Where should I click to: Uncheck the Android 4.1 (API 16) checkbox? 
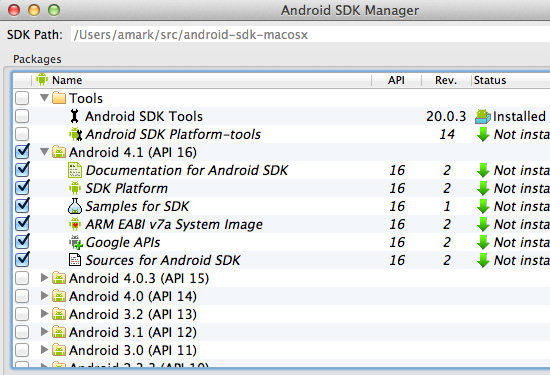[22, 152]
